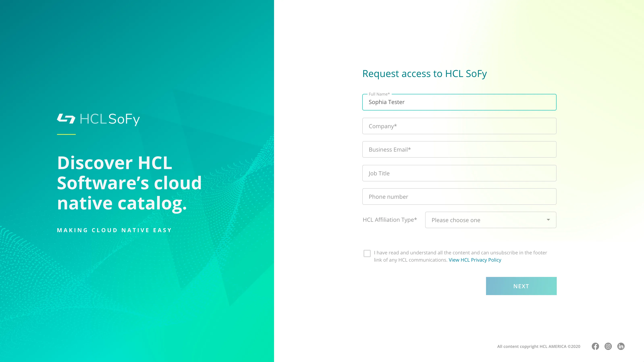Click the Phone number input field
The height and width of the screenshot is (362, 644).
(459, 197)
